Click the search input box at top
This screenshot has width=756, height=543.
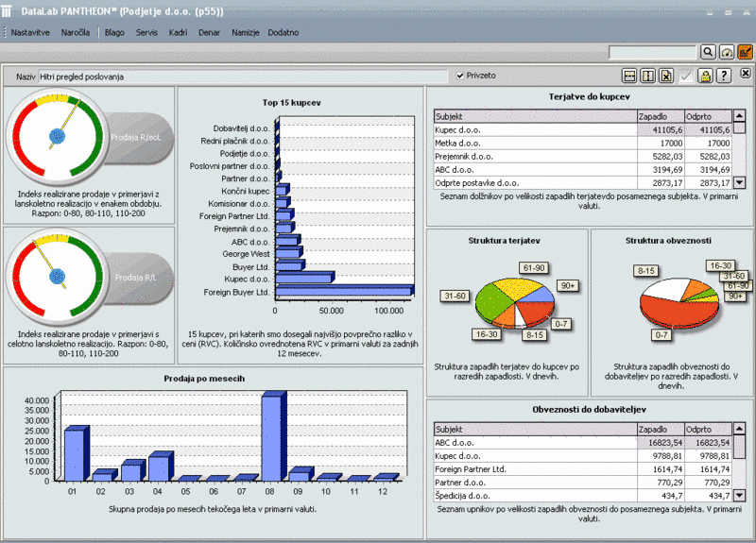click(x=652, y=53)
